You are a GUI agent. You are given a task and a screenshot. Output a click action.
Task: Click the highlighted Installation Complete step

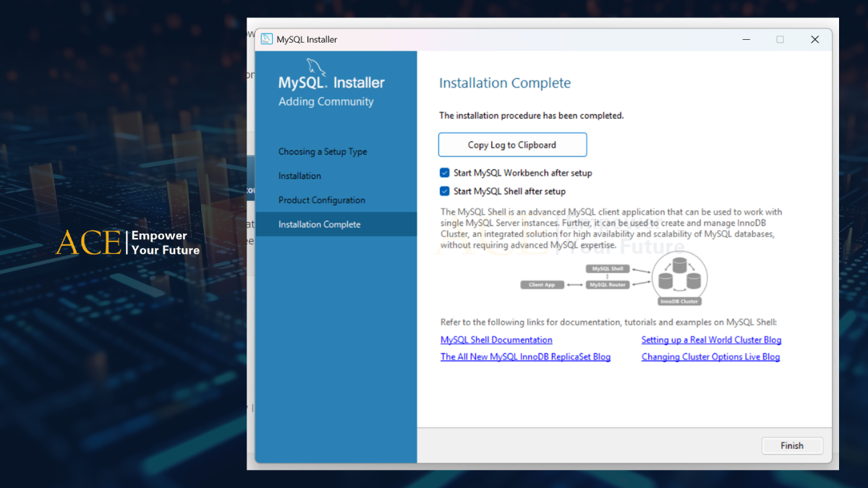pyautogui.click(x=320, y=224)
